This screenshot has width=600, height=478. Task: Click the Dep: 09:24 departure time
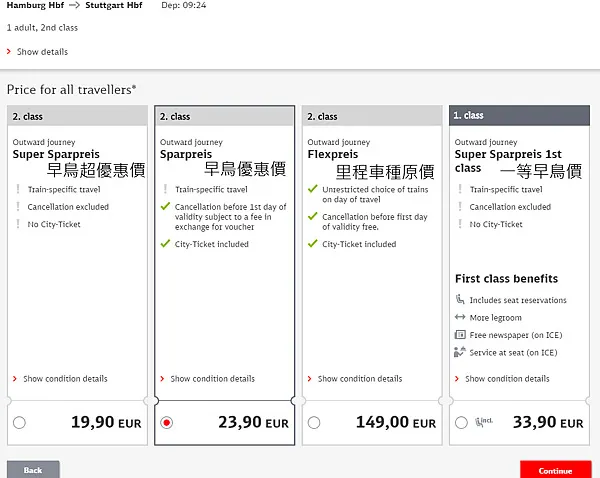pyautogui.click(x=184, y=5)
